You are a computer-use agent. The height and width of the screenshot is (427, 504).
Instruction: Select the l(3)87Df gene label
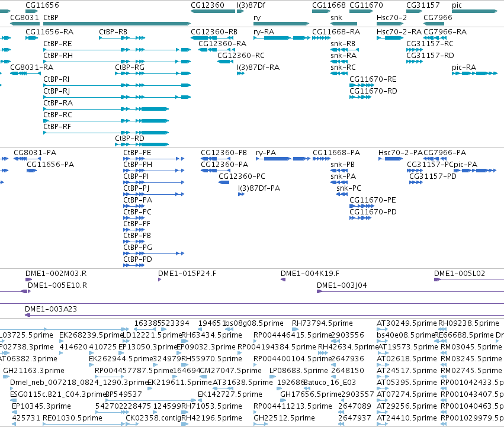coord(251,5)
